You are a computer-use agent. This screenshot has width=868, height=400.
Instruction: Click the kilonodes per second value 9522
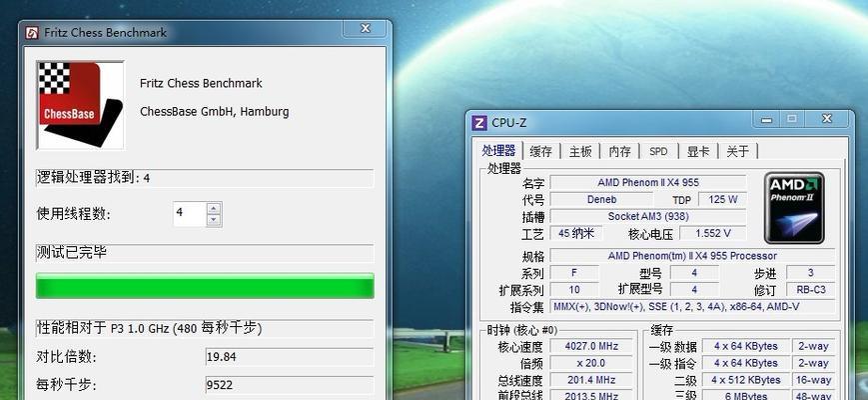click(290, 385)
